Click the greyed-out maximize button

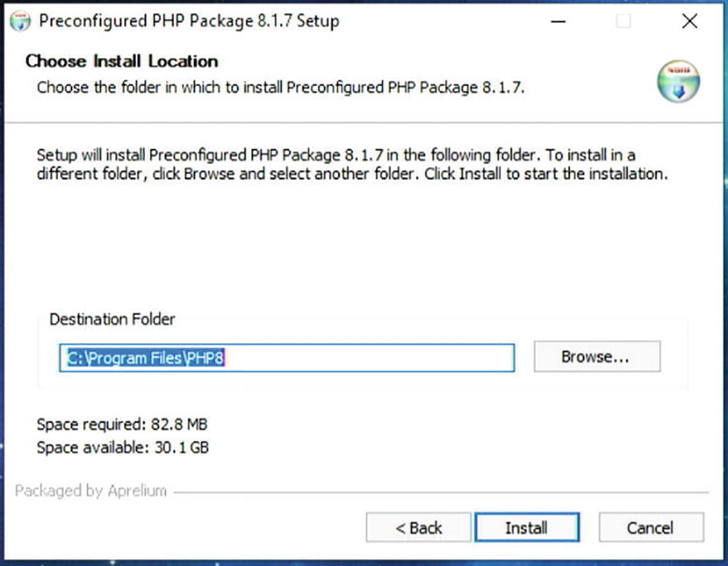coord(623,22)
